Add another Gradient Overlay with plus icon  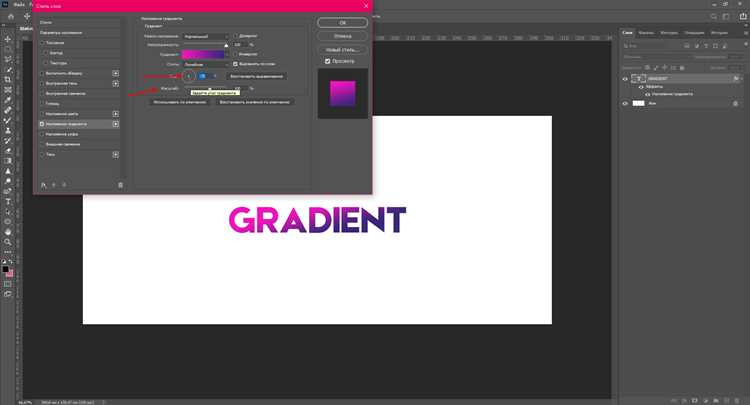point(116,124)
